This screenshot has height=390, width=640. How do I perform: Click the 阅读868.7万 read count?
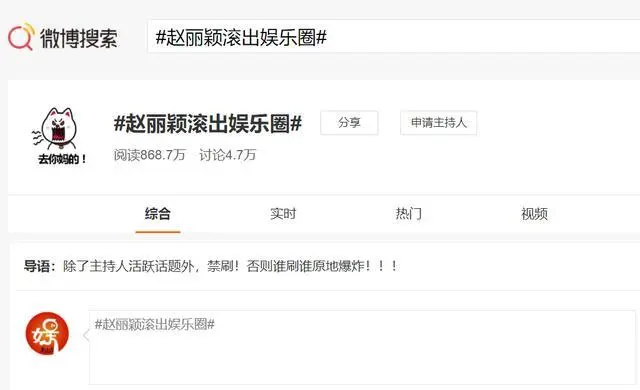pyautogui.click(x=150, y=155)
